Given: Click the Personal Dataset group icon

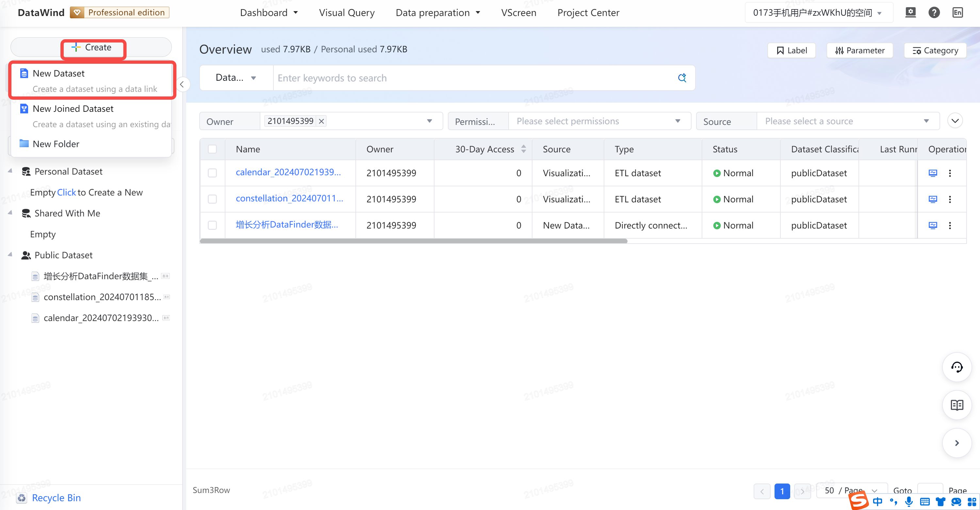Looking at the screenshot, I should [x=26, y=172].
